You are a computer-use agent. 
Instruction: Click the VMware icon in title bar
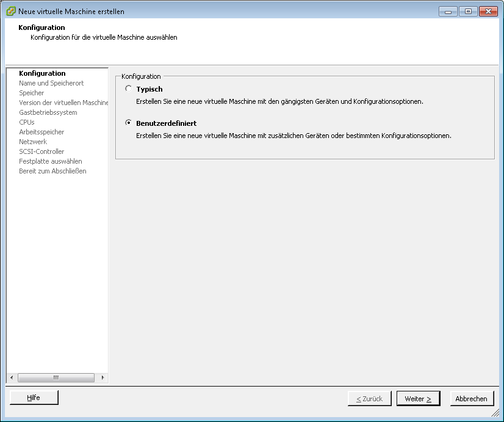(x=10, y=11)
